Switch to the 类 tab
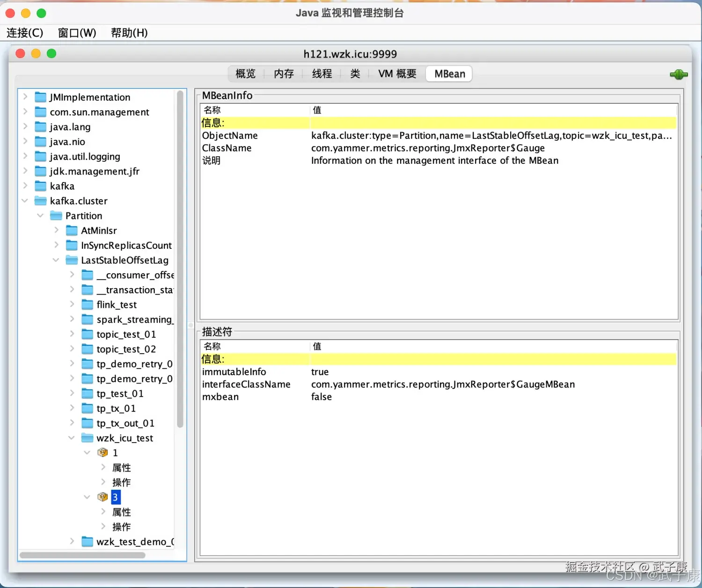The height and width of the screenshot is (588, 702). click(355, 74)
